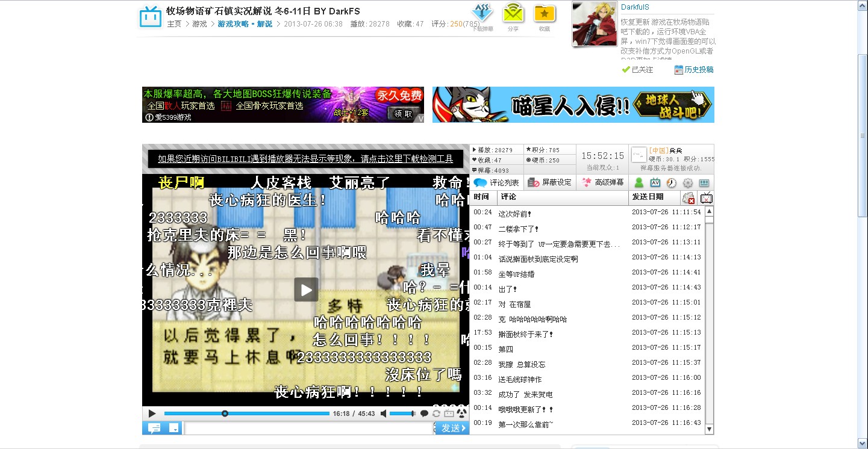Click the danmaku mode chat icon beside input
This screenshot has width=868, height=449.
click(x=154, y=428)
